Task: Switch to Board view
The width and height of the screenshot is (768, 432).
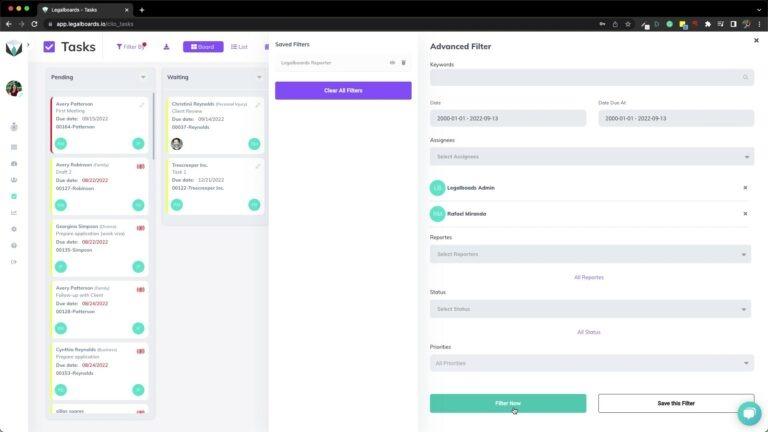Action: click(x=203, y=47)
